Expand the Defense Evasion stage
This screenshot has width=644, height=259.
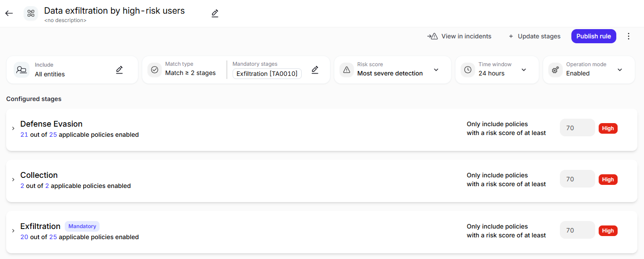click(13, 128)
